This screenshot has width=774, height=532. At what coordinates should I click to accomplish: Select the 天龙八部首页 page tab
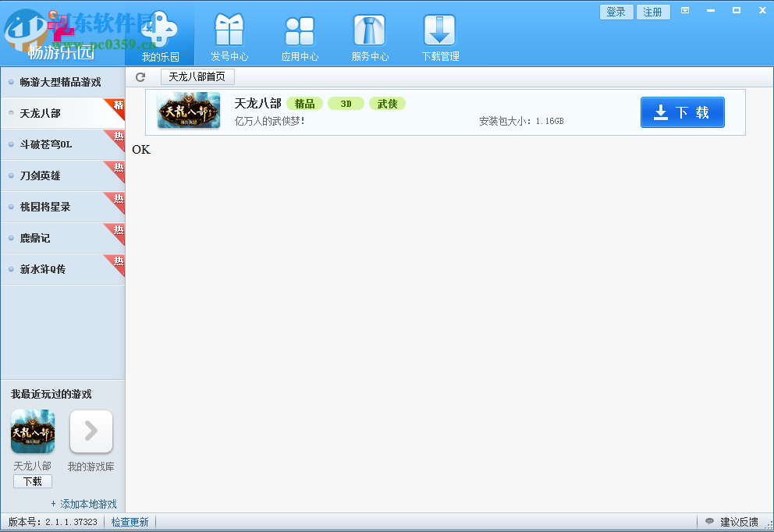197,77
